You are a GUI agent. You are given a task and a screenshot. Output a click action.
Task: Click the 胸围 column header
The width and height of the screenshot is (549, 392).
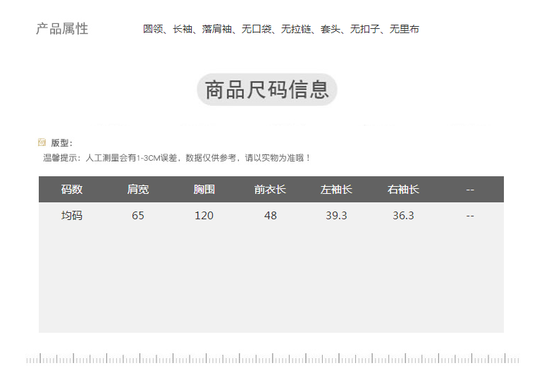(x=204, y=190)
